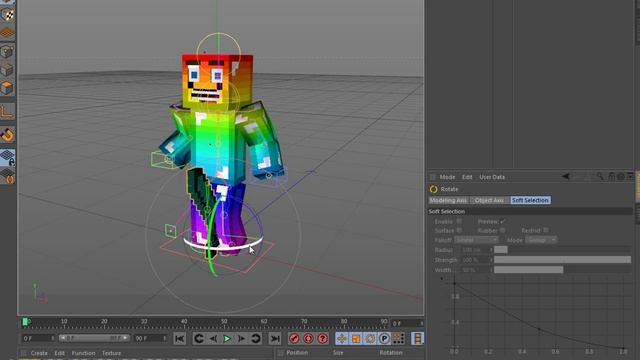Toggle the Restrict checkbox

546,231
